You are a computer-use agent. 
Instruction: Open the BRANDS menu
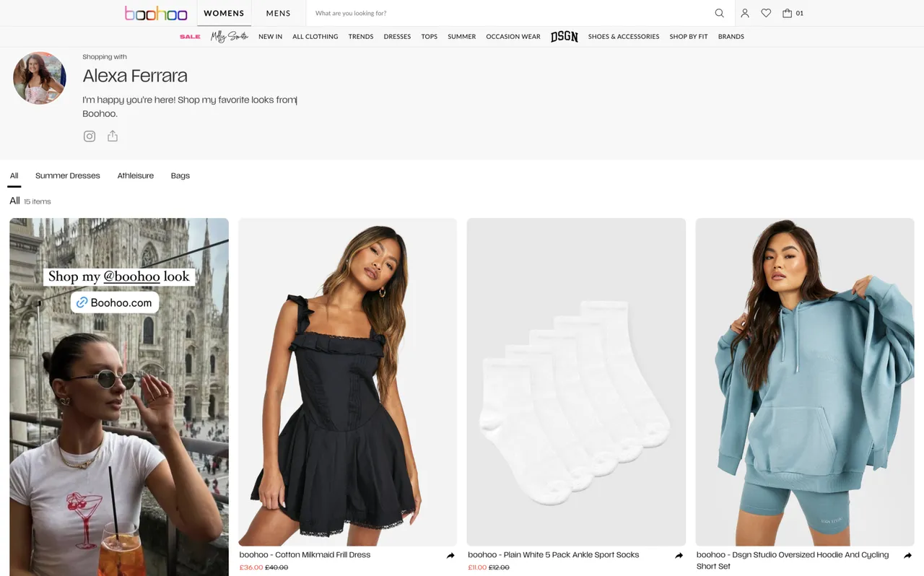point(731,36)
